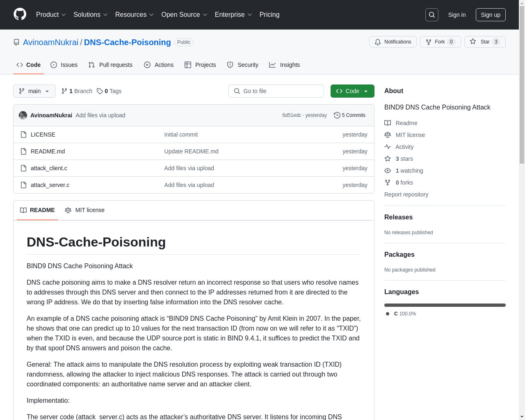Switch to the Code tab
Image resolution: width=525 pixels, height=420 pixels.
tap(29, 65)
